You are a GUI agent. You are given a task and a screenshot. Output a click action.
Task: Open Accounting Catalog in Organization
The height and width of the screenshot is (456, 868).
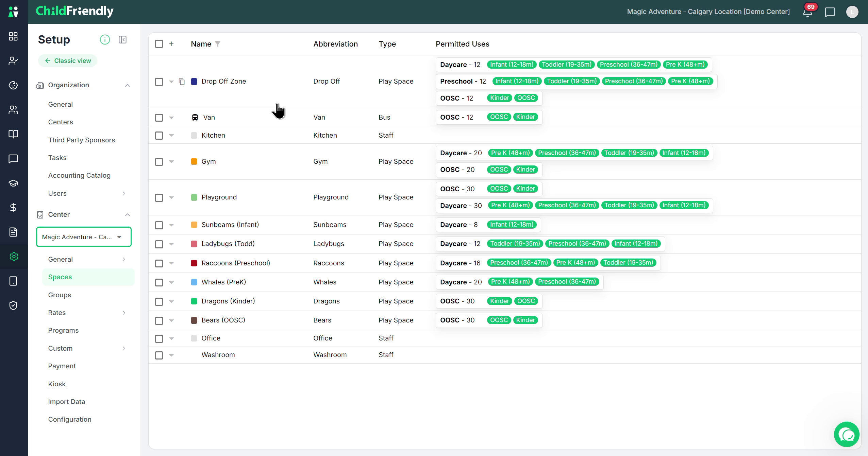79,175
